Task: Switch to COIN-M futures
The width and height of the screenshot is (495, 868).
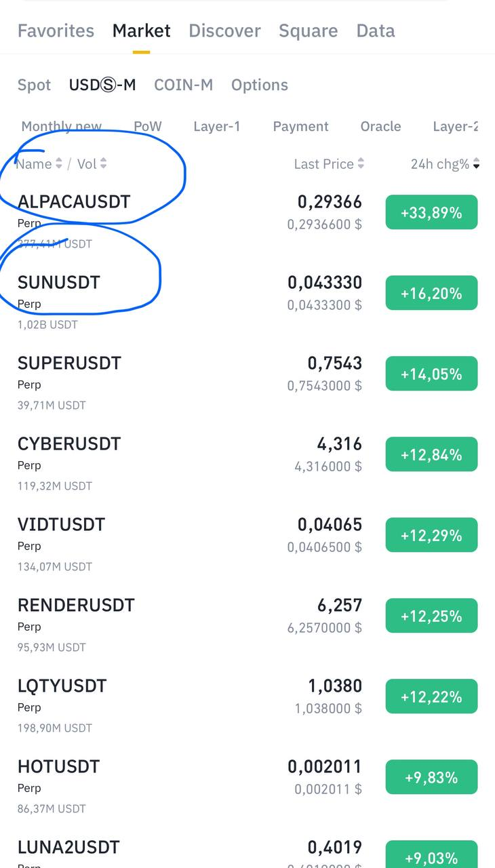Action: 183,85
